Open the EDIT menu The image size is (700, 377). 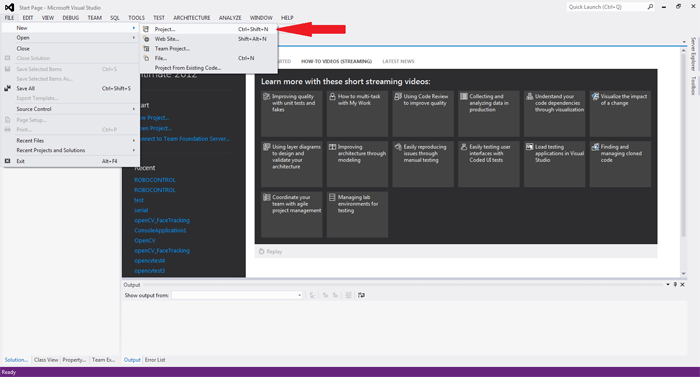[x=28, y=18]
